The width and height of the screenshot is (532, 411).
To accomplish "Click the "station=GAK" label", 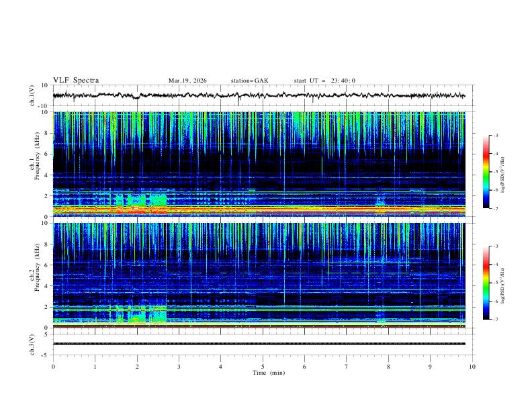I will pyautogui.click(x=249, y=81).
